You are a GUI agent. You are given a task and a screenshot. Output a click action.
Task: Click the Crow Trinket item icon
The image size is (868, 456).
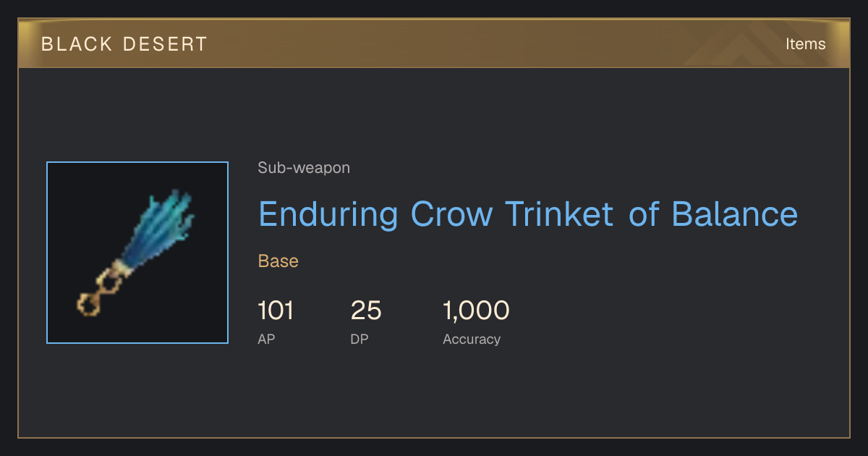point(137,253)
